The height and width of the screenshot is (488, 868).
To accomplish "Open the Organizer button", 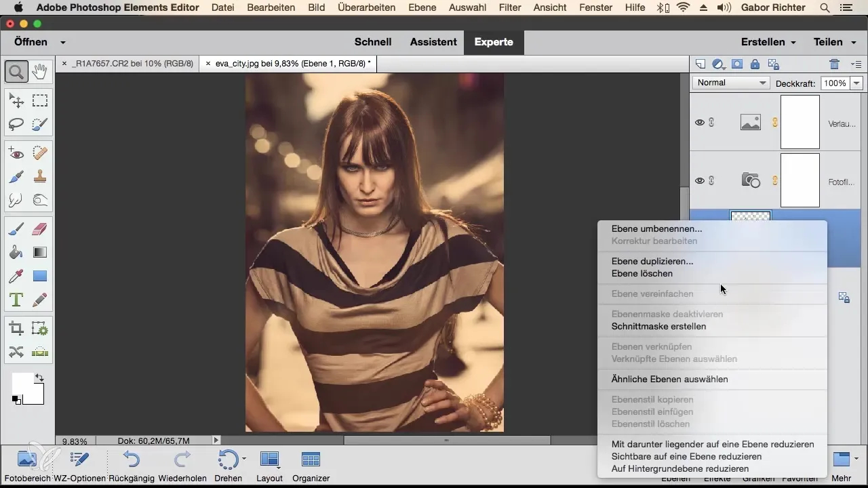I will 311,465.
